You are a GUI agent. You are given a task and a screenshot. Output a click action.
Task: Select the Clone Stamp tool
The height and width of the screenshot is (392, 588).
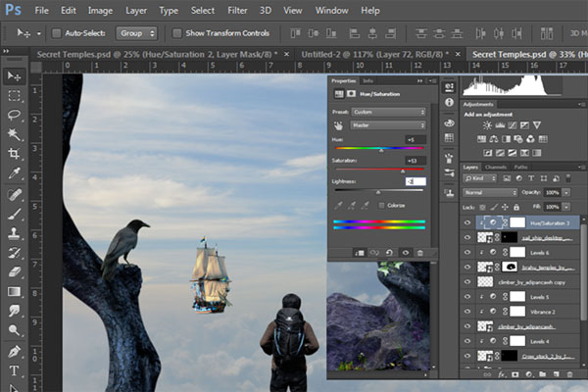14,233
